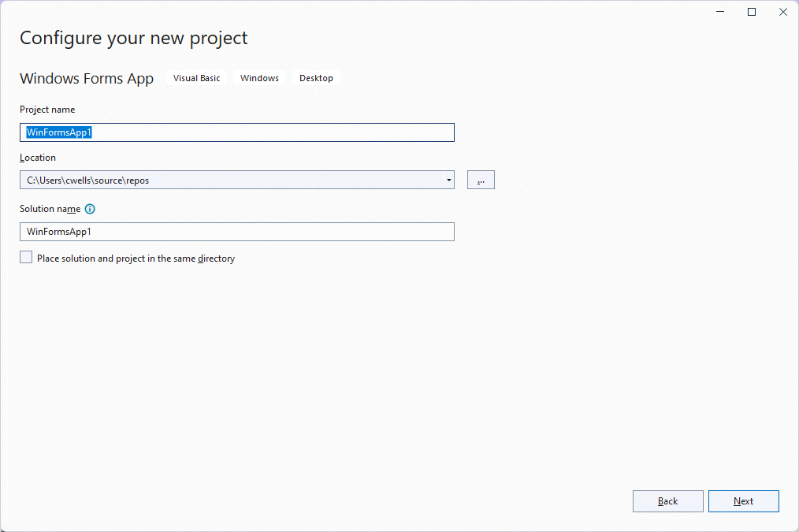
Task: Enable placing solution and project in same directory
Action: click(x=27, y=258)
